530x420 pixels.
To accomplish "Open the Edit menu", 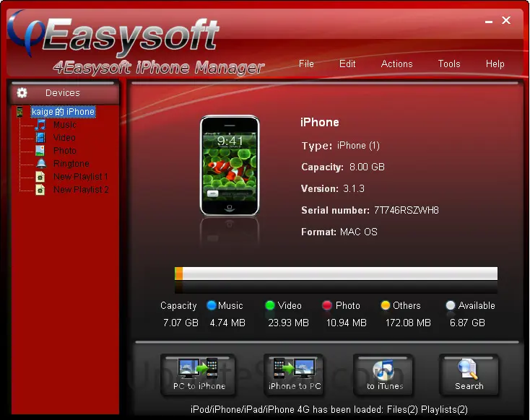I will 347,64.
